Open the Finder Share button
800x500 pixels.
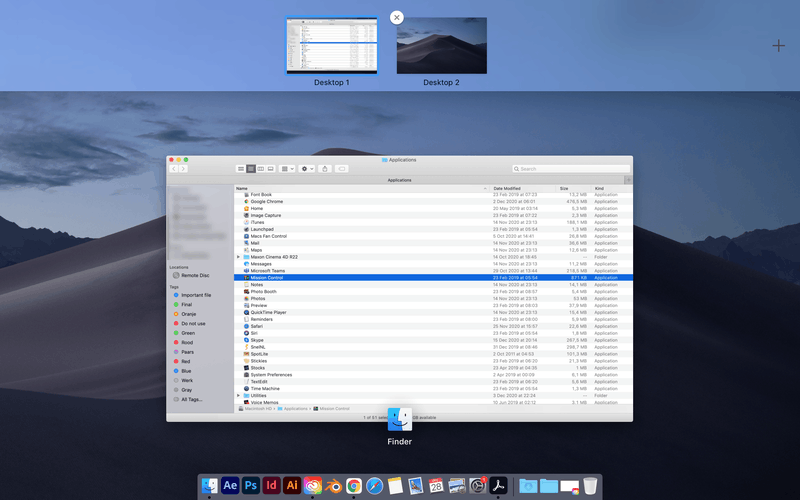tap(325, 169)
